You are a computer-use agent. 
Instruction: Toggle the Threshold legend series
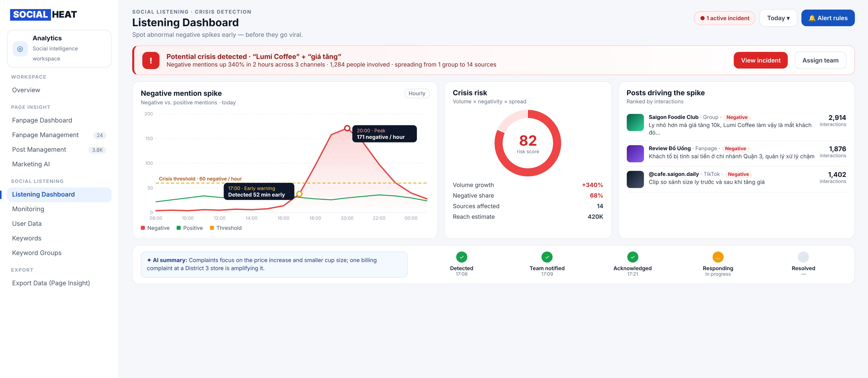tap(226, 228)
